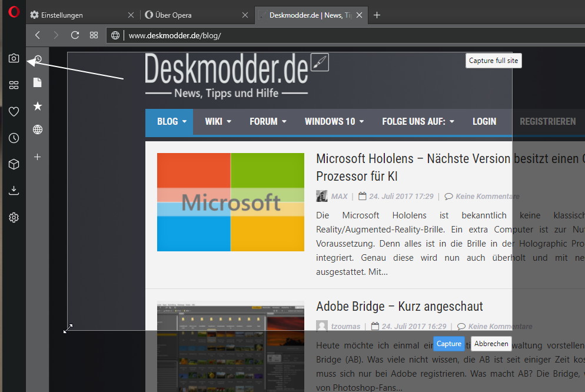The width and height of the screenshot is (585, 392).
Task: Open the REGISTRIEREN menu item
Action: coord(548,122)
